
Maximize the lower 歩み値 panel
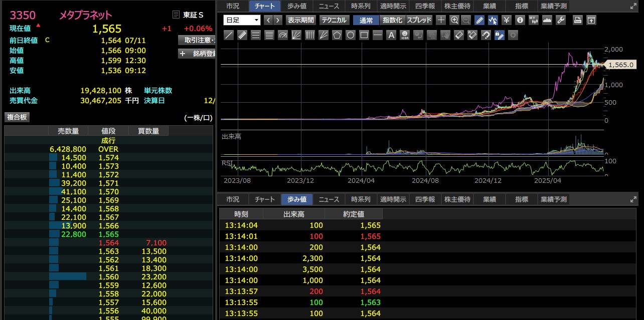click(633, 199)
